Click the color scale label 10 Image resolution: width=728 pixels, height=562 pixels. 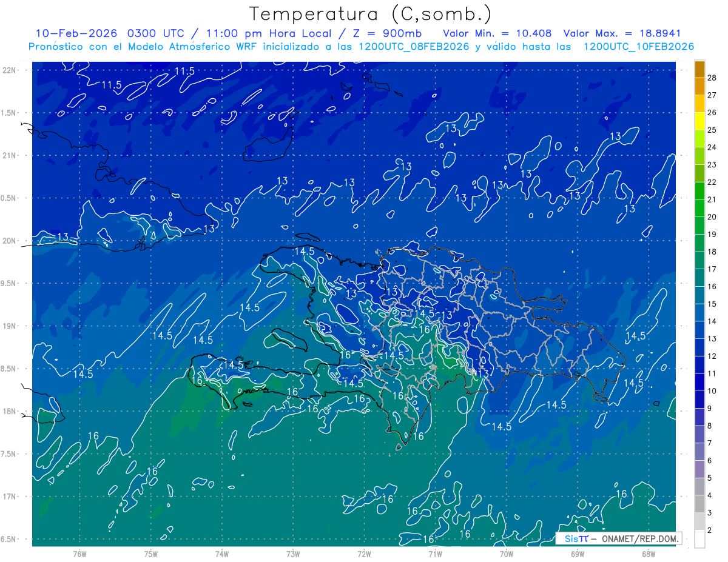712,391
